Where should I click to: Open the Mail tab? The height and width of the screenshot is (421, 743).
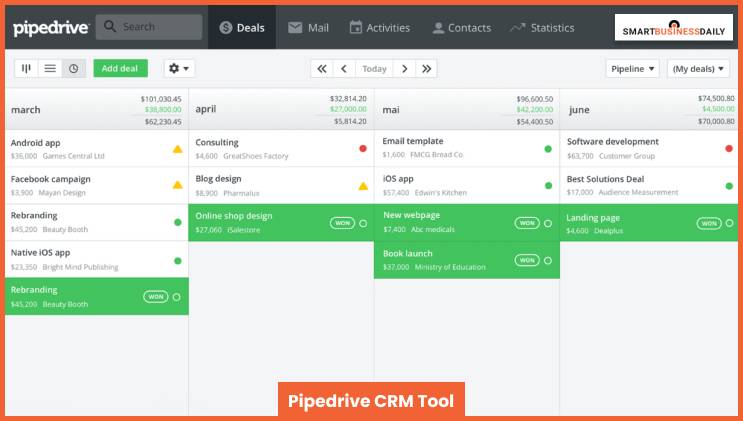click(308, 28)
